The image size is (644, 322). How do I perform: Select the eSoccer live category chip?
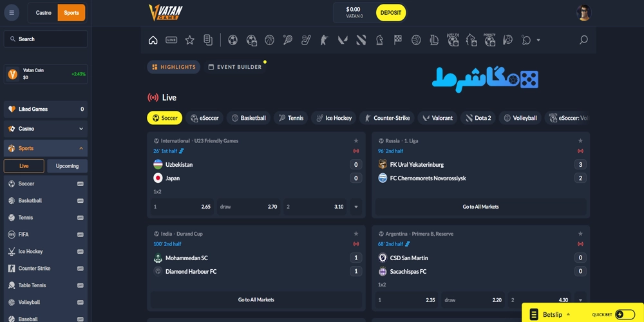[205, 118]
